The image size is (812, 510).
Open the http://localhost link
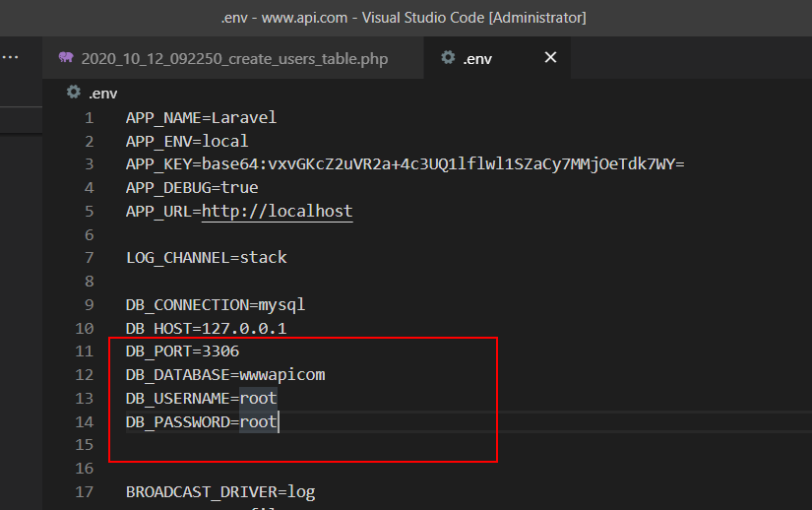277,212
